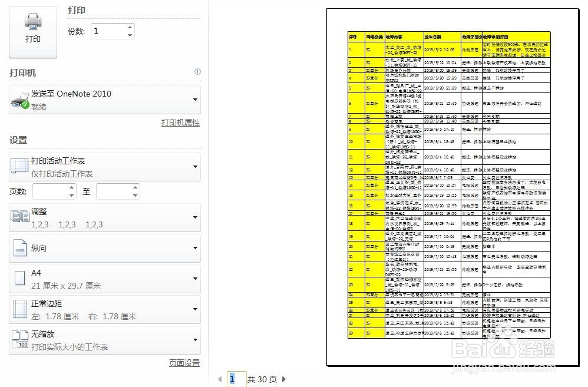Click the collated pages icon beside 调整

click(20, 217)
